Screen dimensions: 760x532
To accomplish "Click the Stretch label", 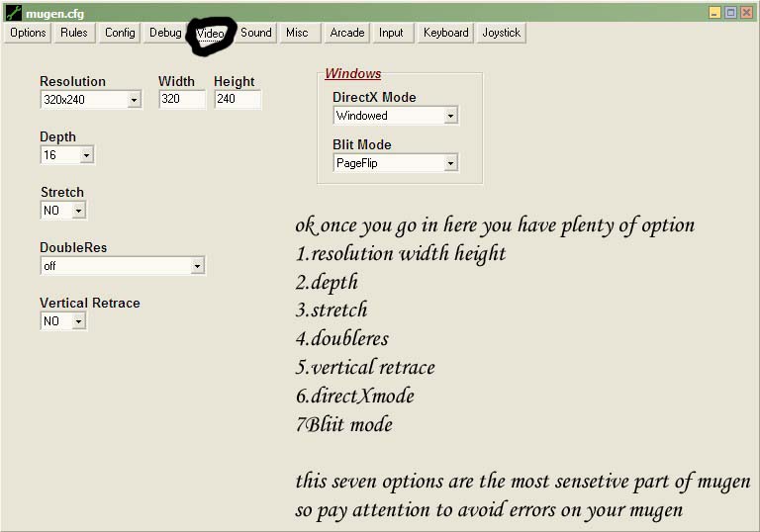I will pos(62,193).
